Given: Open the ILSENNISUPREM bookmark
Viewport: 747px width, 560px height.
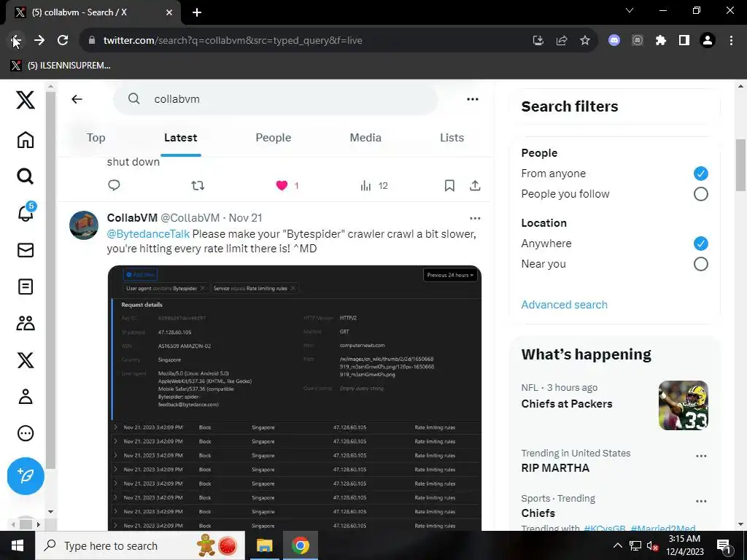Looking at the screenshot, I should 61,66.
